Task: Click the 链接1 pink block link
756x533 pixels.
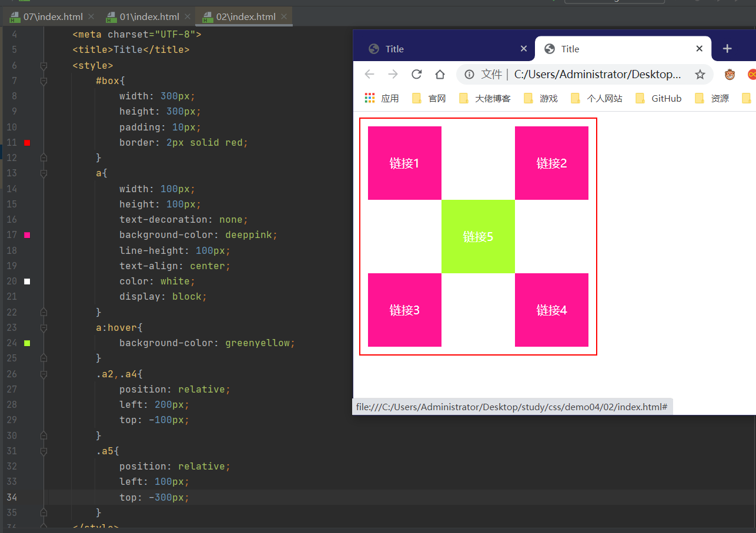Action: click(x=404, y=163)
